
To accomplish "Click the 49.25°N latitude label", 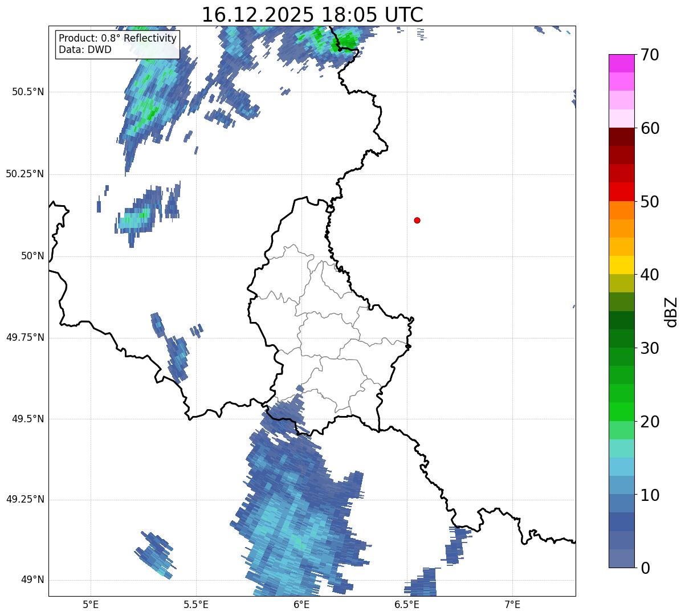I will (x=25, y=499).
